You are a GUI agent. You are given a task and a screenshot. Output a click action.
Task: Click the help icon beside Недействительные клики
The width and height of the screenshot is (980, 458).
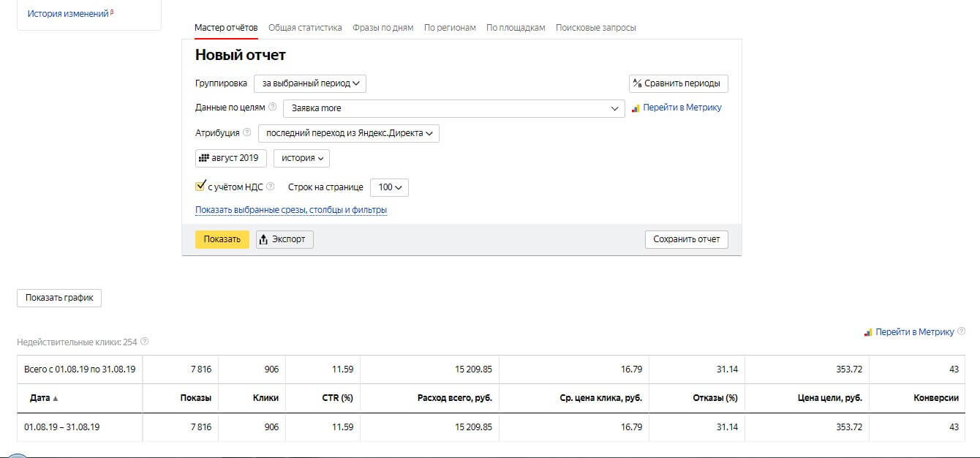click(x=144, y=342)
